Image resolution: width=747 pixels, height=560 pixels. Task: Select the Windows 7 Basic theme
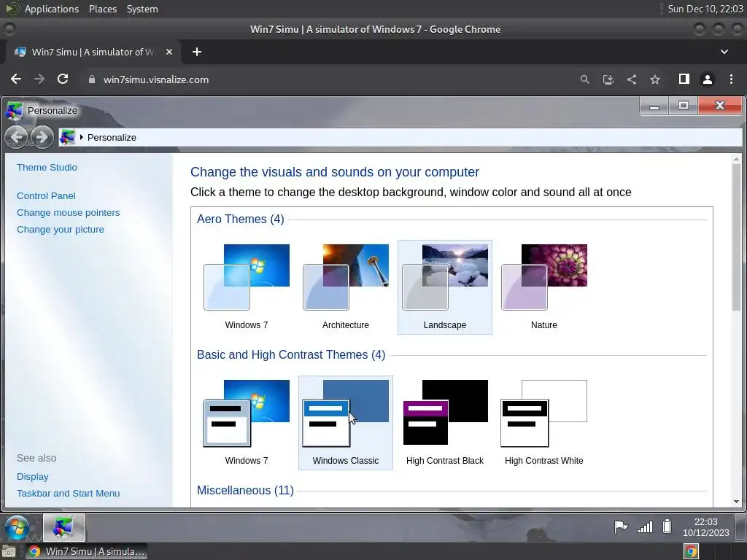point(247,423)
